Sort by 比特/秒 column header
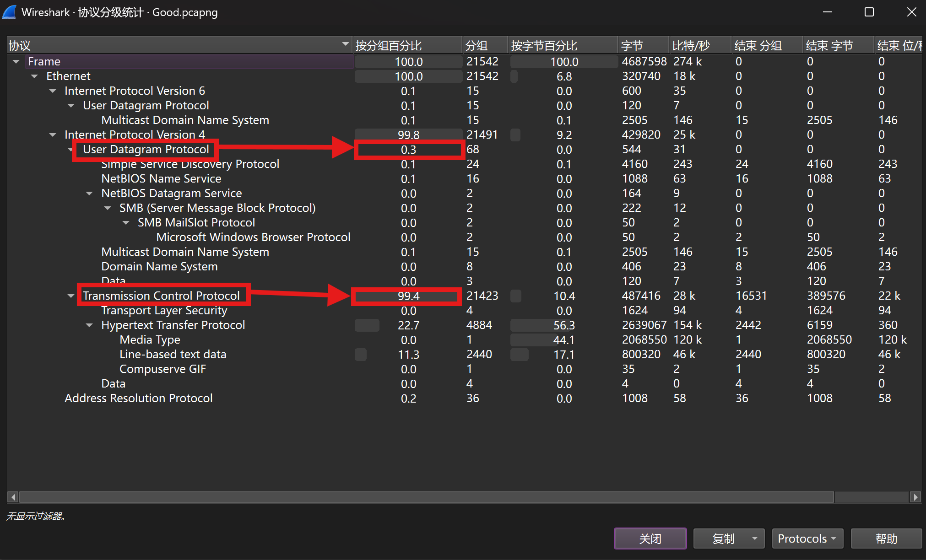This screenshot has width=926, height=560. click(x=700, y=45)
